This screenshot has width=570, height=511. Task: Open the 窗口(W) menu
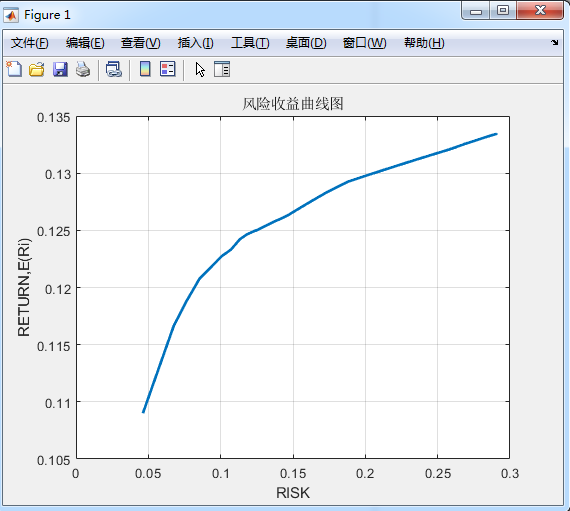coord(365,43)
